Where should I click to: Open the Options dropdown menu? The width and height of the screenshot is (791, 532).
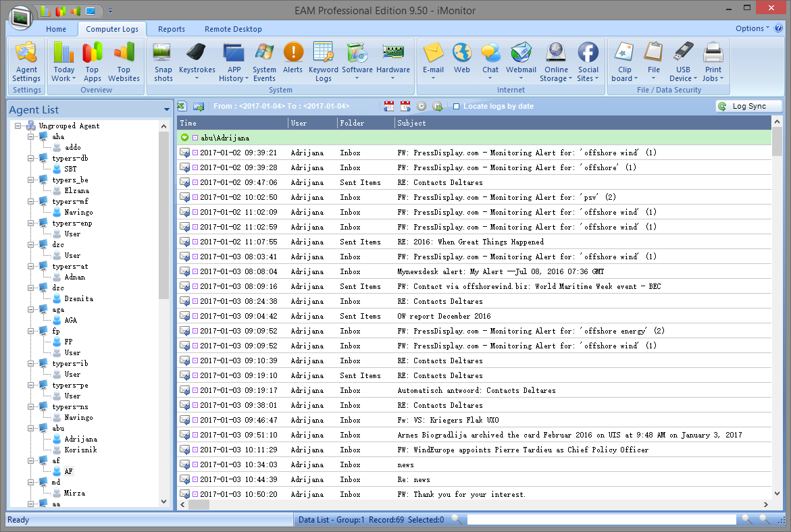752,28
